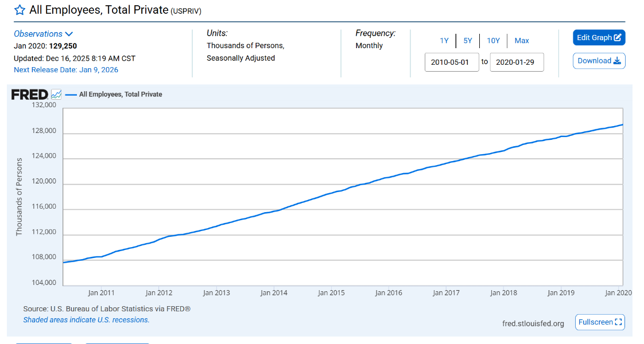Image resolution: width=644 pixels, height=344 pixels.
Task: Open the Next Release Date link
Action: tap(66, 70)
